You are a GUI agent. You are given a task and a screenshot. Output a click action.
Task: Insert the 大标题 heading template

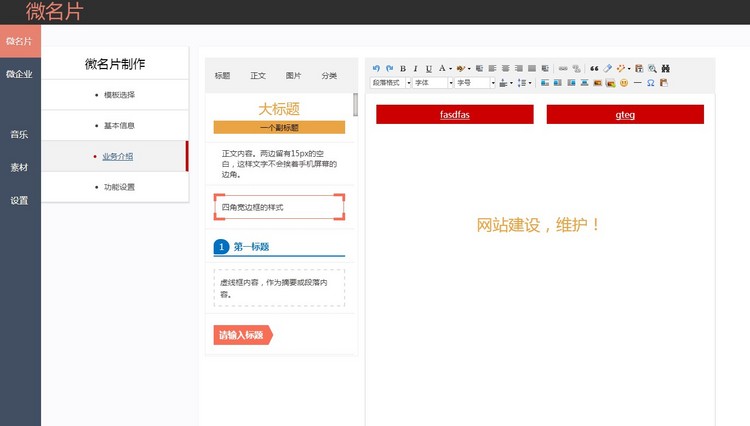pos(279,118)
